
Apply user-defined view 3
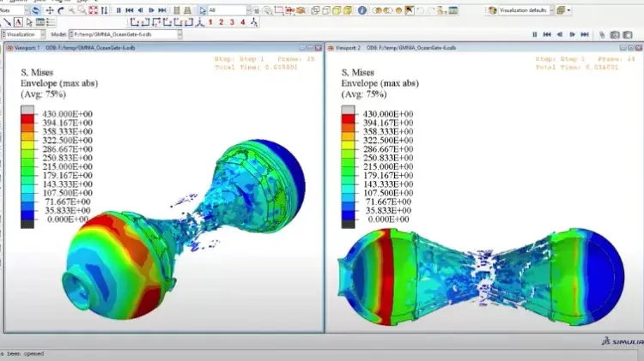tap(232, 22)
